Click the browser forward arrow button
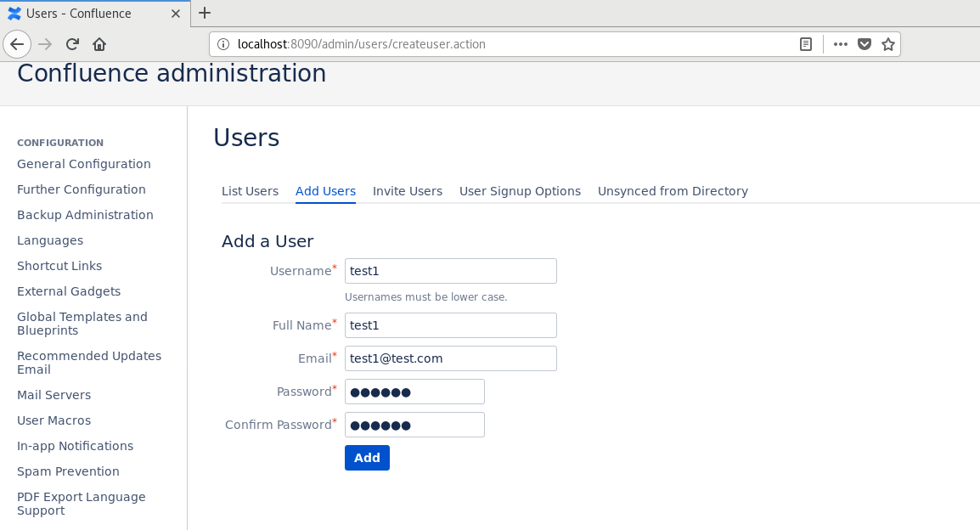Image resolution: width=980 pixels, height=530 pixels. (45, 44)
